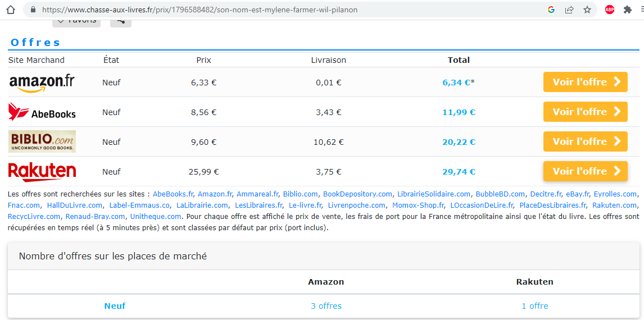Click the Total column header
644x320 pixels.
459,60
